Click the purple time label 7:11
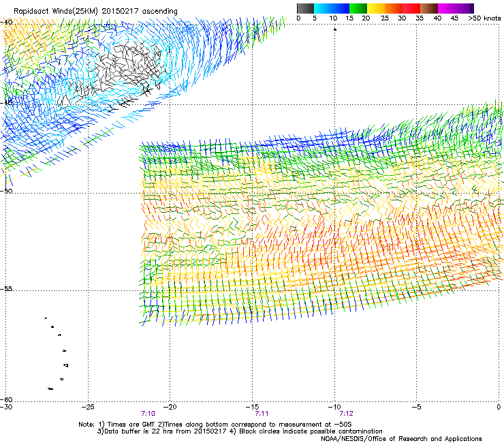The height and width of the screenshot is (443, 504). [x=262, y=414]
